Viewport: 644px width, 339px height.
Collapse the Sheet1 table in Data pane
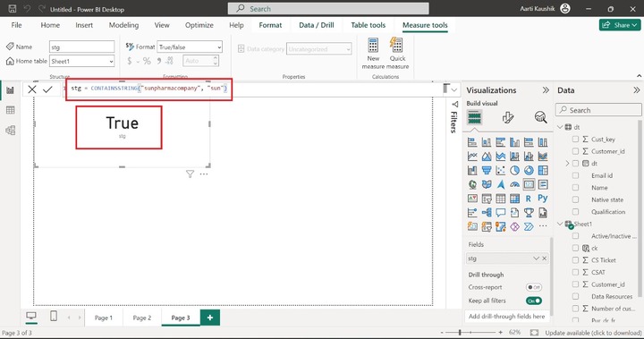click(x=560, y=224)
